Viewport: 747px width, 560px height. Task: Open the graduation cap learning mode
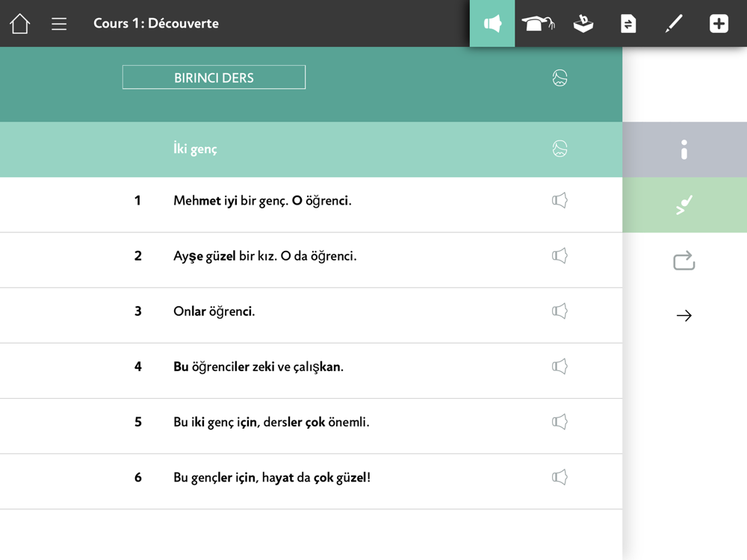(x=538, y=23)
